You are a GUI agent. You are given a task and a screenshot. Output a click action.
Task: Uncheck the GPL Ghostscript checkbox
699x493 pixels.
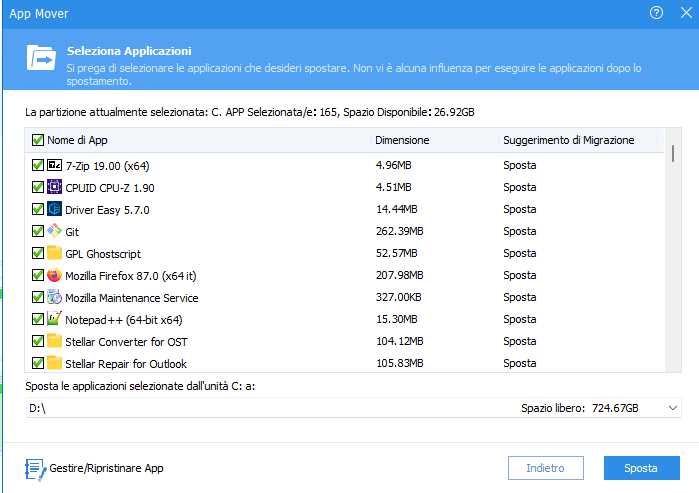(x=38, y=253)
